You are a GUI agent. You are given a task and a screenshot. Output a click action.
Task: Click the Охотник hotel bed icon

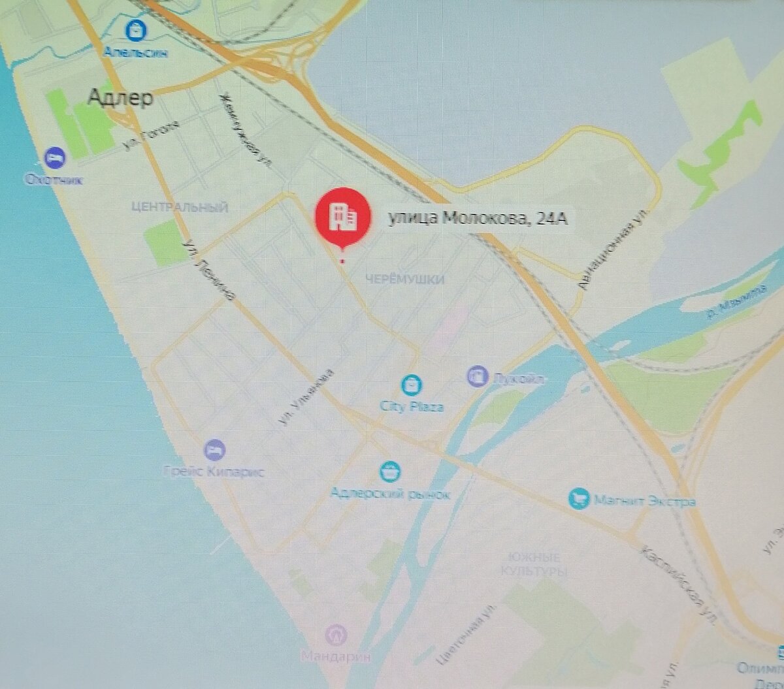click(55, 157)
